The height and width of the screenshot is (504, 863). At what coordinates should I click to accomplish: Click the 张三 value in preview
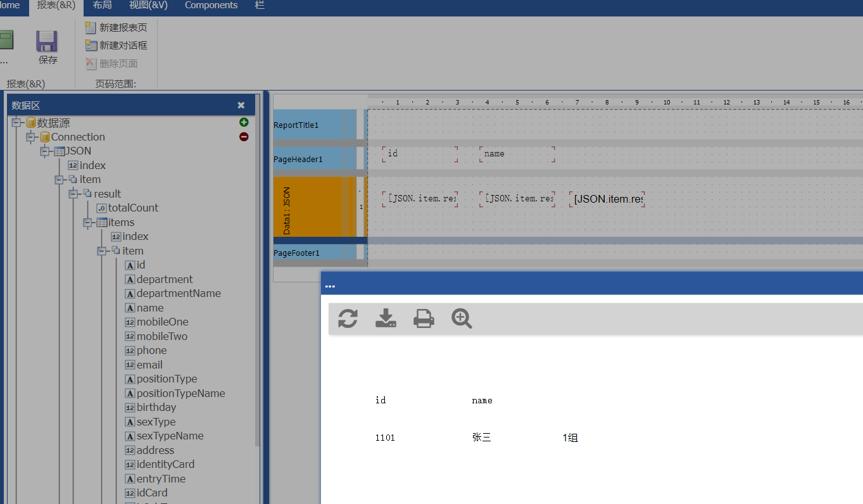point(481,438)
